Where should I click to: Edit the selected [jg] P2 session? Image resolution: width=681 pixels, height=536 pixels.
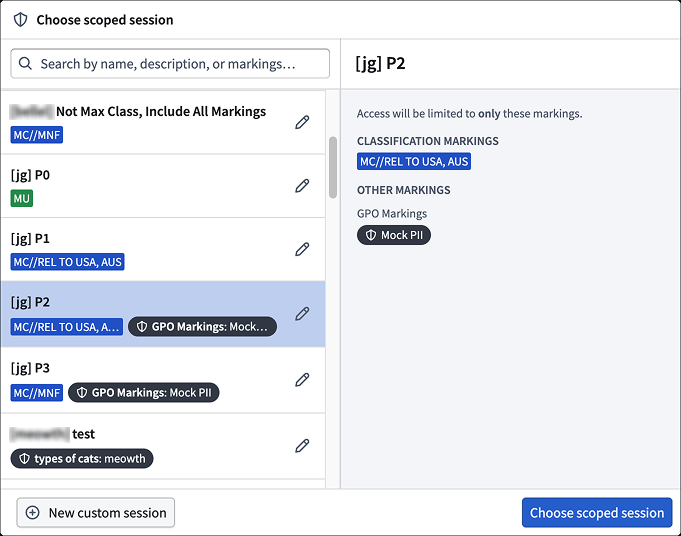pyautogui.click(x=302, y=313)
